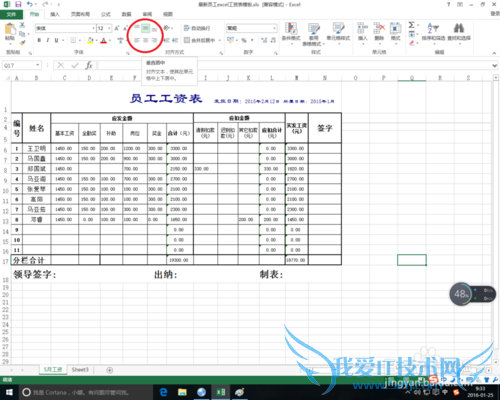Toggle Underline formatting

pos(56,40)
